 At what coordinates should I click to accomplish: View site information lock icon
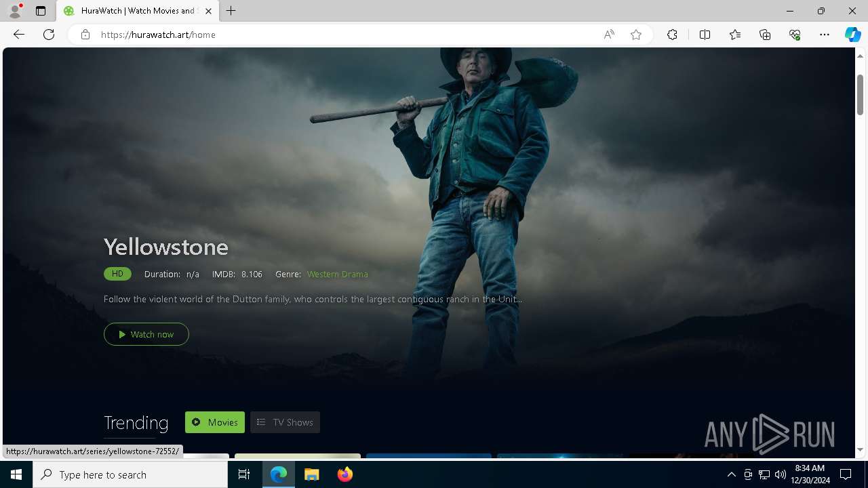tap(85, 35)
